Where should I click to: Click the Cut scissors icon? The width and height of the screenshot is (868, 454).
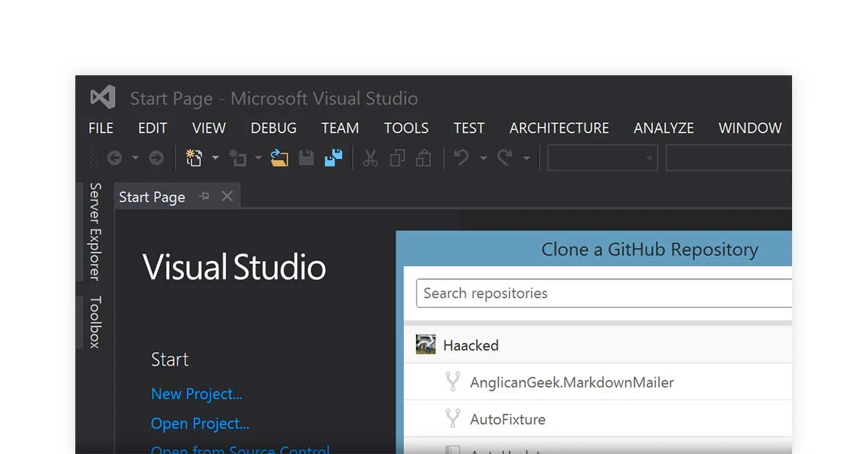tap(370, 158)
